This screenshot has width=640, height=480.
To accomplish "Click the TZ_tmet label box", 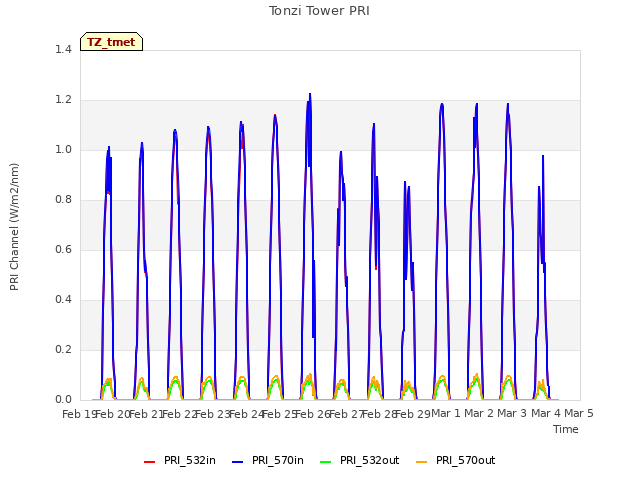I will [x=111, y=42].
